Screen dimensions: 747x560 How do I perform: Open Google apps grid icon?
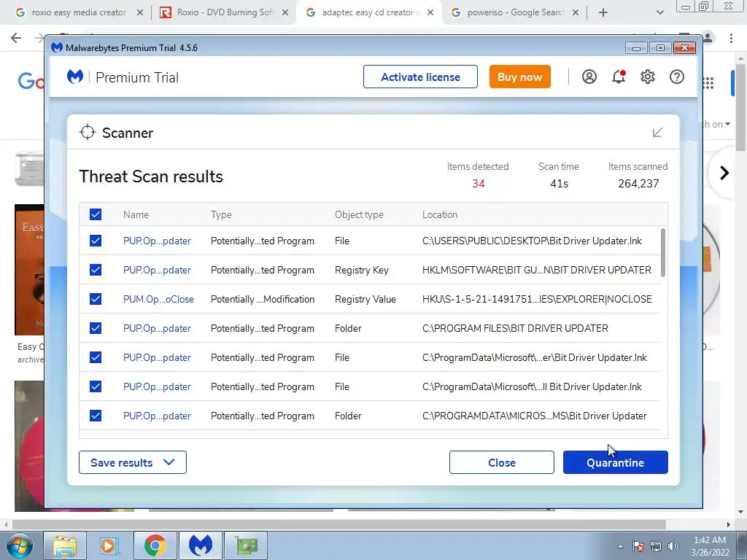tap(708, 83)
